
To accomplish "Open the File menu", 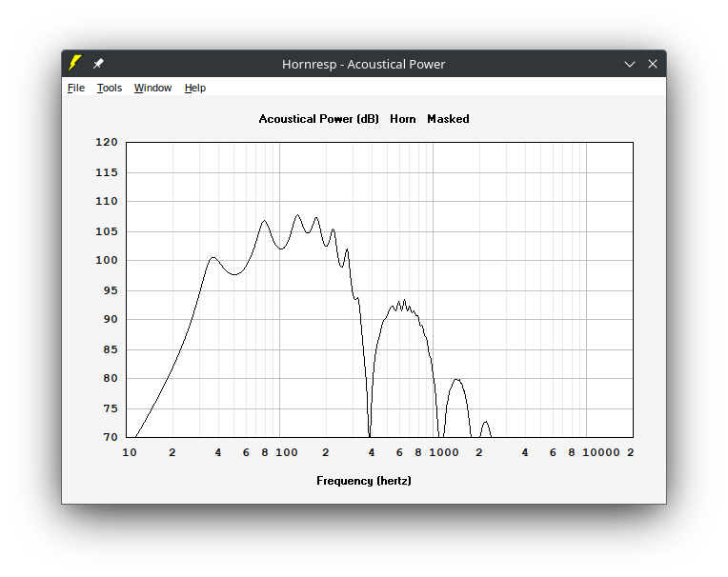I will (76, 88).
